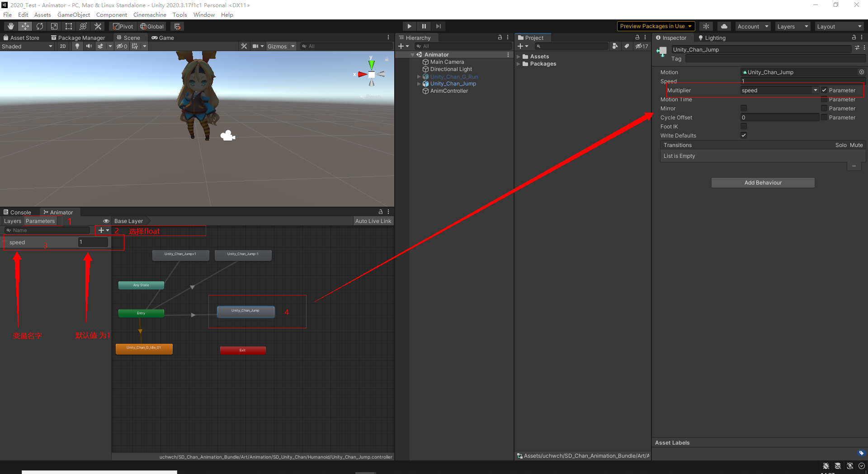Viewport: 868px width, 474px height.
Task: Toggle Scene view grid icon
Action: click(x=135, y=46)
